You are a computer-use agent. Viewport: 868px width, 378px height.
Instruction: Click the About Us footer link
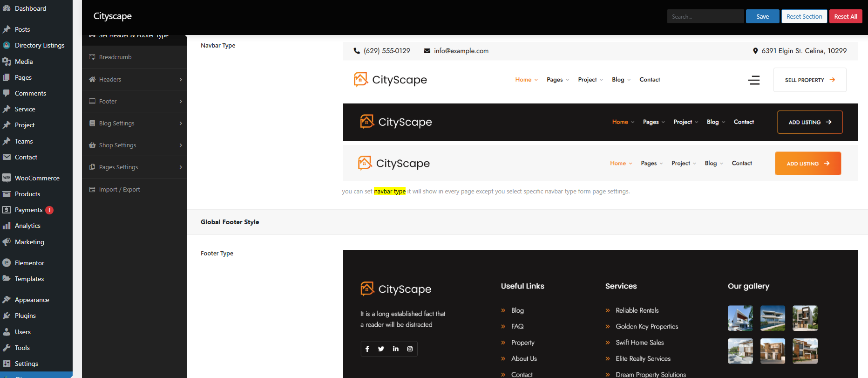tap(524, 358)
